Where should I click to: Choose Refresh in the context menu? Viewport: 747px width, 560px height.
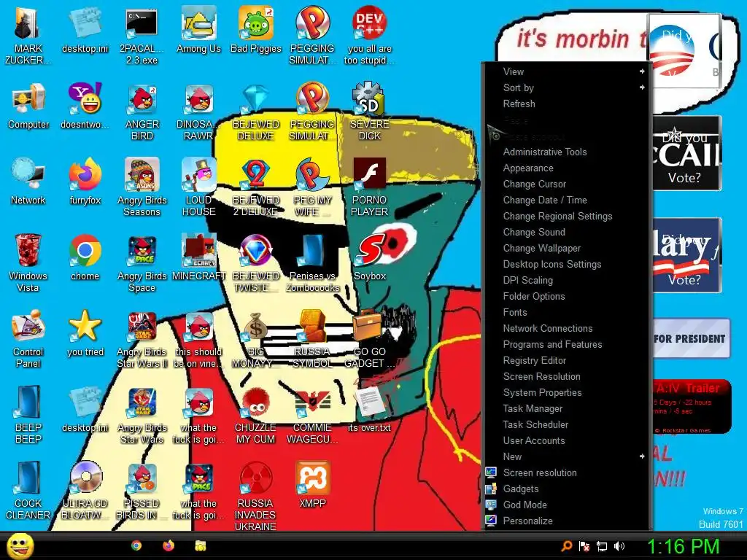tap(566, 104)
